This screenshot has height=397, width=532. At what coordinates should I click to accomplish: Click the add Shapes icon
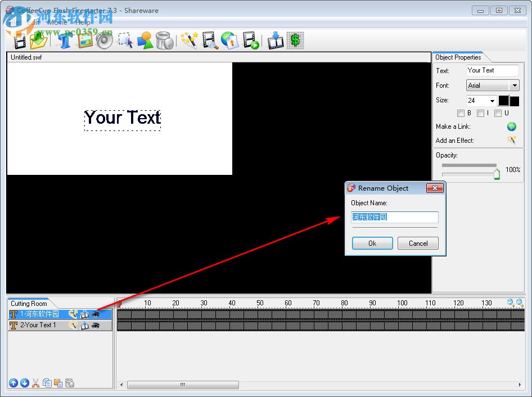[x=145, y=40]
